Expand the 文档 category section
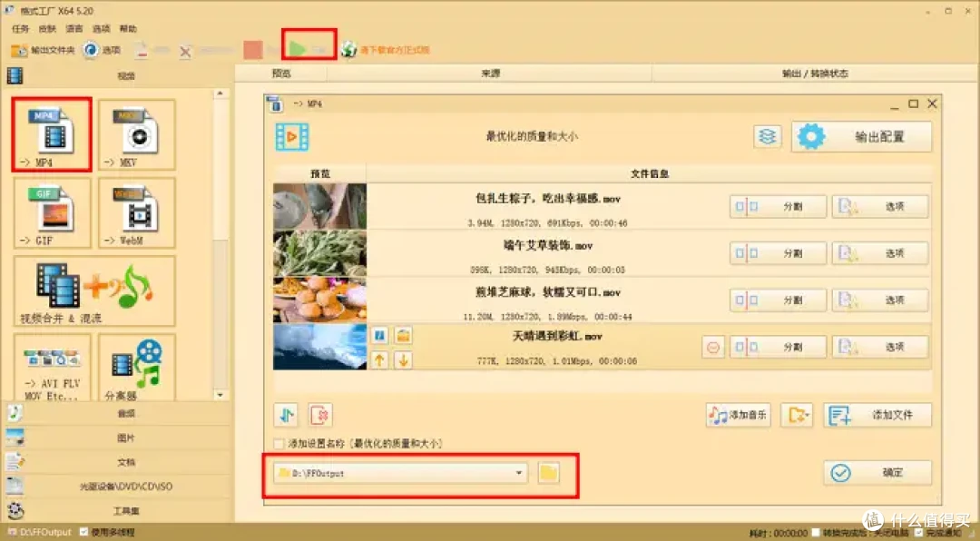Viewport: 980px width, 541px height. pos(117,462)
